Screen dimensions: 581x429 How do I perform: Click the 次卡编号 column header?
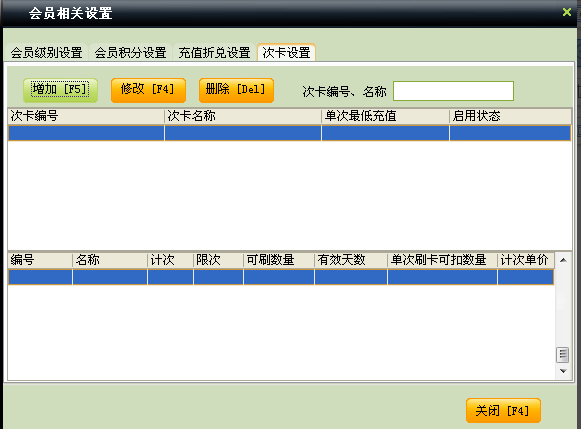86,116
